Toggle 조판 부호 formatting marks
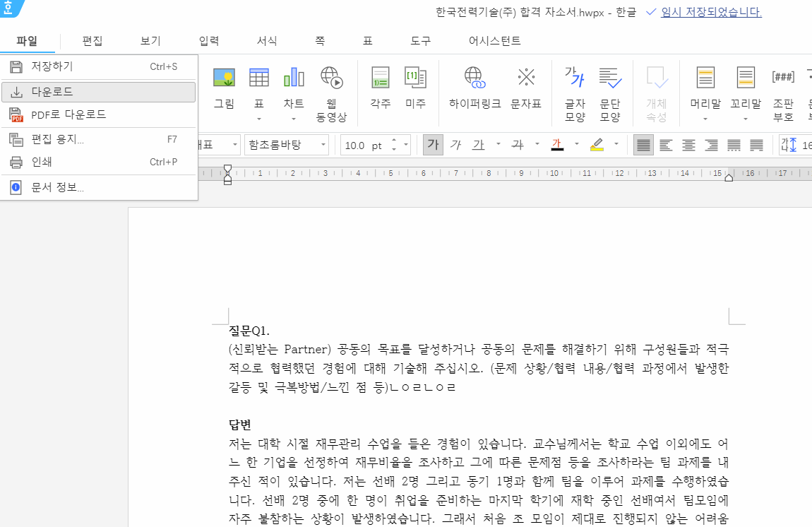Screen dimensions: 812x527 (x=783, y=94)
